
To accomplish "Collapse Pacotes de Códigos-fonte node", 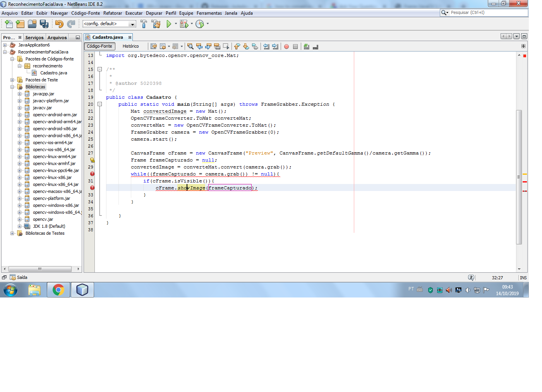I will [12, 59].
